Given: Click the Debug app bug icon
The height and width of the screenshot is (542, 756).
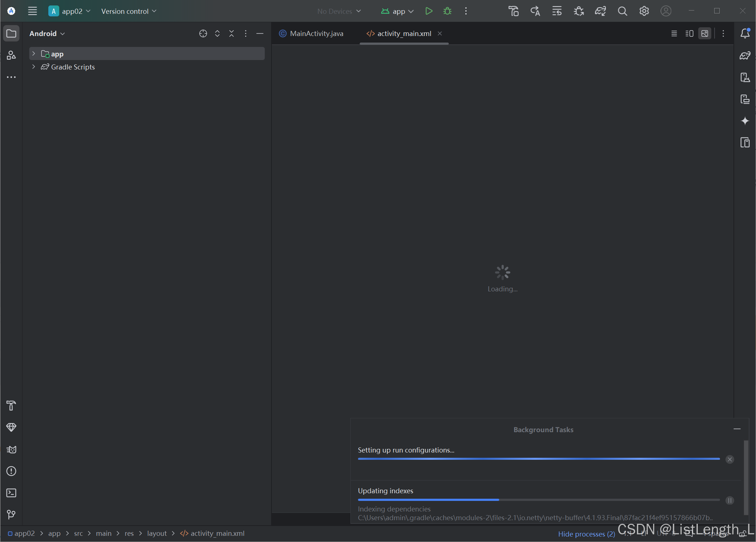Looking at the screenshot, I should point(447,11).
